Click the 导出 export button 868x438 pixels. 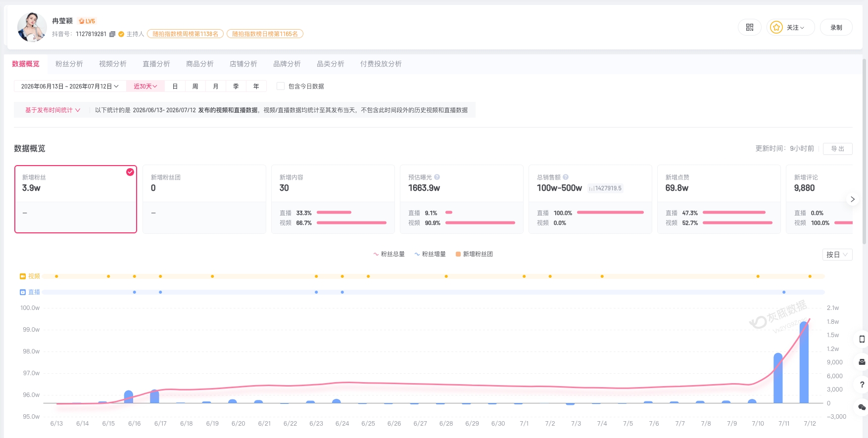tap(837, 149)
